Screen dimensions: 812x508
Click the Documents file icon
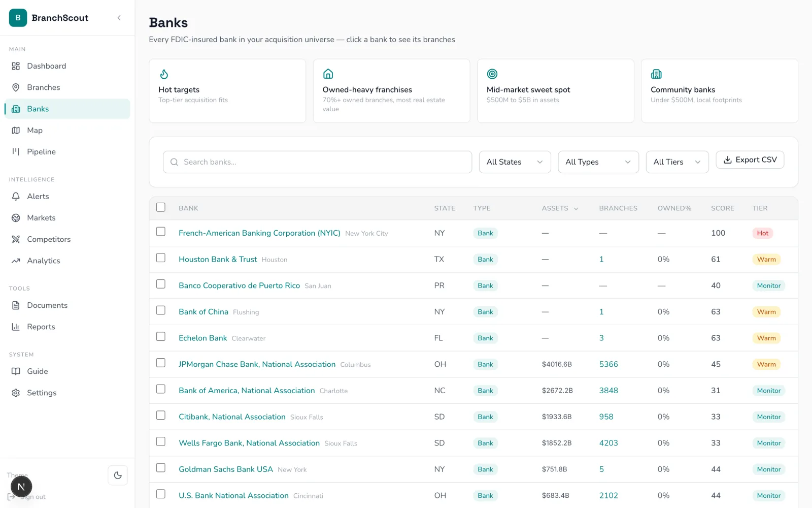click(16, 305)
